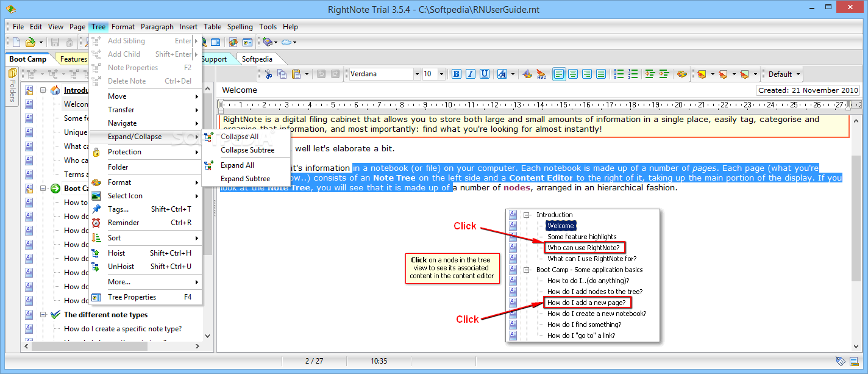Screen dimensions: 868x374
Task: Choose Hoist from Tree menu
Action: (145, 253)
